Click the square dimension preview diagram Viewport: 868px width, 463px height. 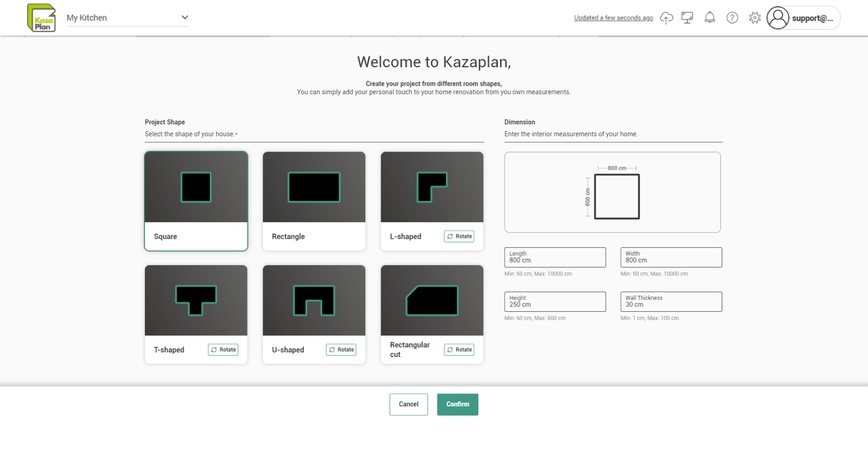point(612,192)
